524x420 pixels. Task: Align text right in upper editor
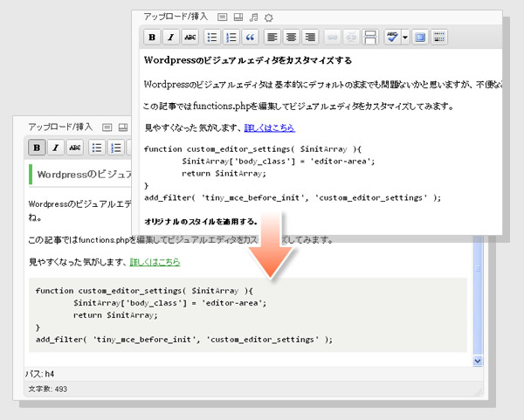coord(310,37)
